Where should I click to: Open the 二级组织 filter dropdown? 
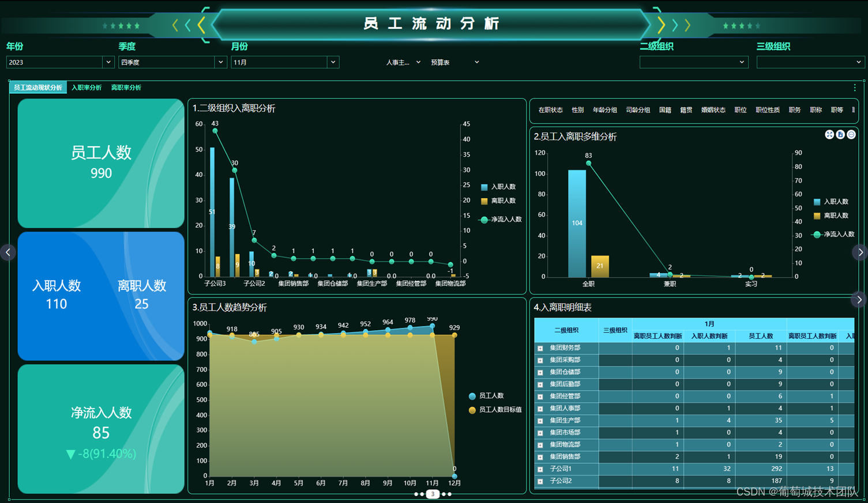(x=694, y=62)
